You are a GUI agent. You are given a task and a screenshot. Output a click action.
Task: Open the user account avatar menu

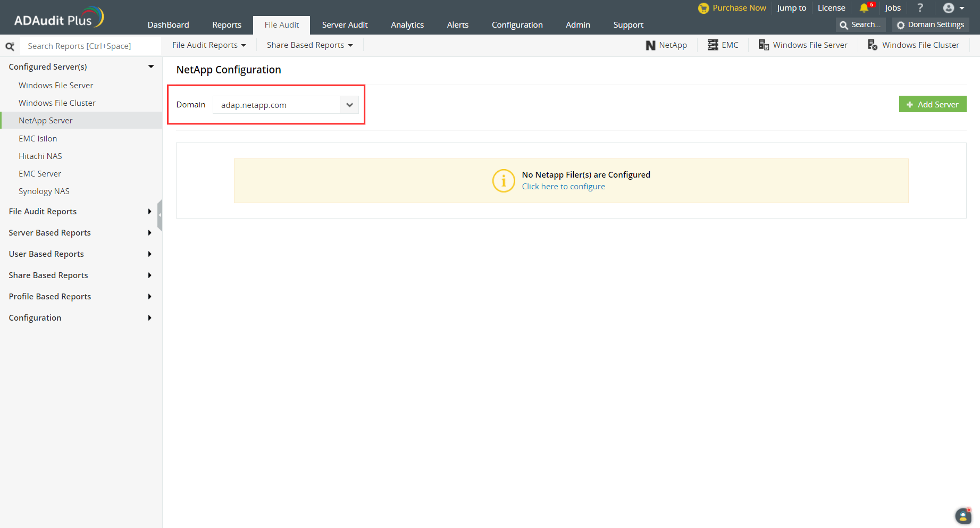coord(953,8)
